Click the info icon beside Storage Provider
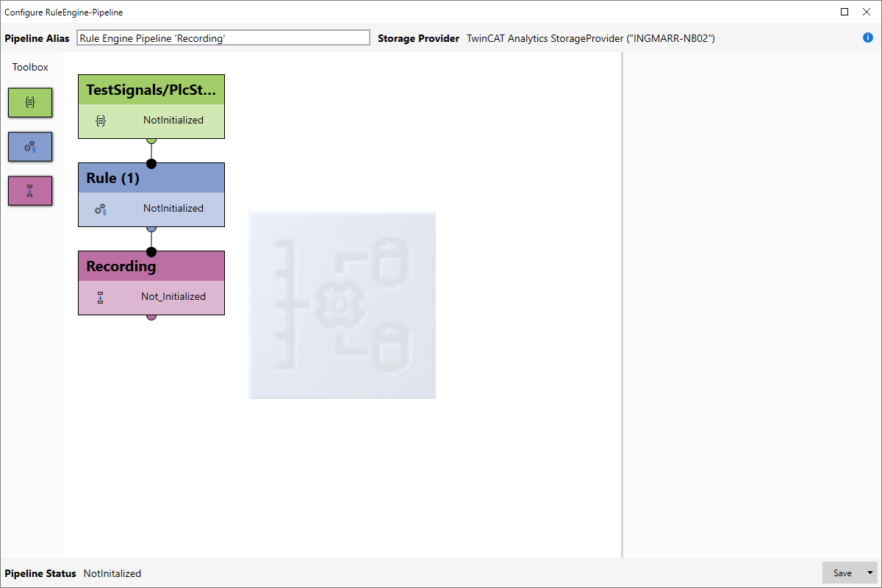 pyautogui.click(x=868, y=37)
